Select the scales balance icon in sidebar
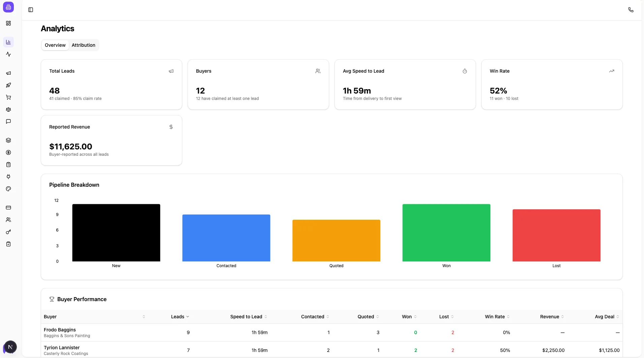The width and height of the screenshot is (644, 358). [x=8, y=109]
